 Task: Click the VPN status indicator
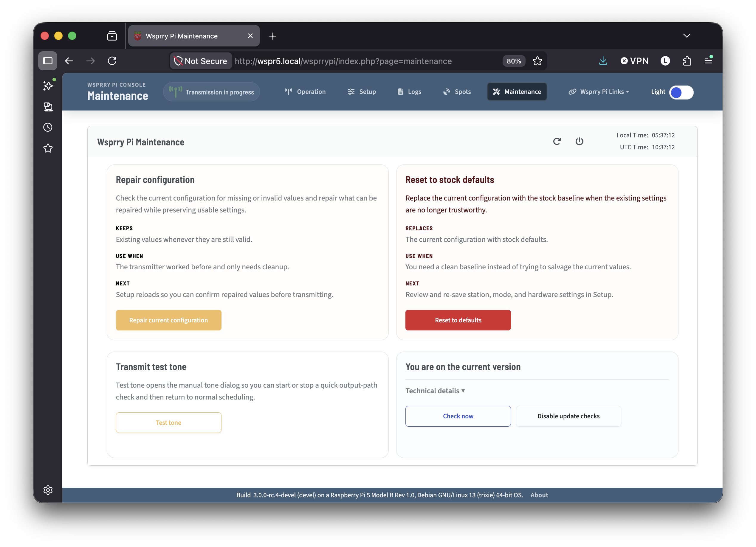pos(634,61)
